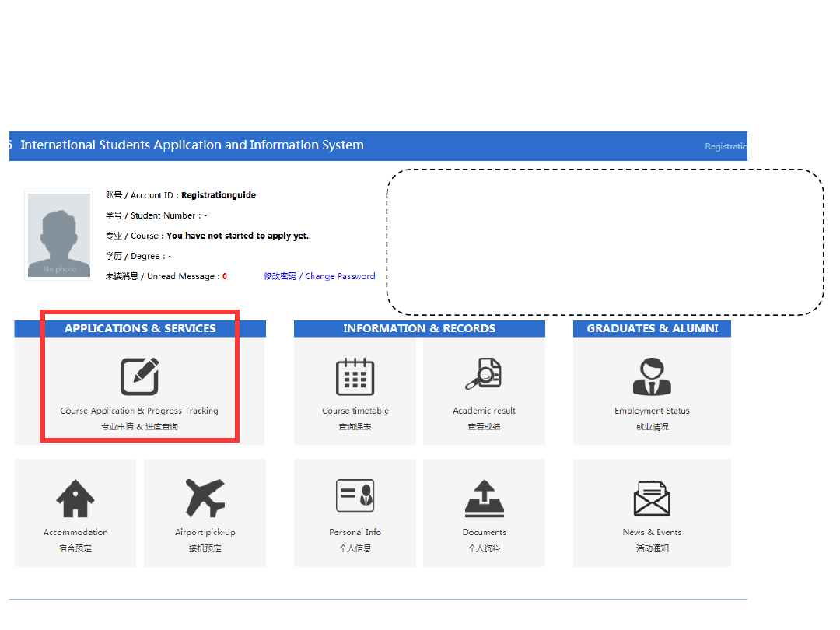Click the Change Password link
This screenshot has width=840, height=630.
[x=320, y=276]
